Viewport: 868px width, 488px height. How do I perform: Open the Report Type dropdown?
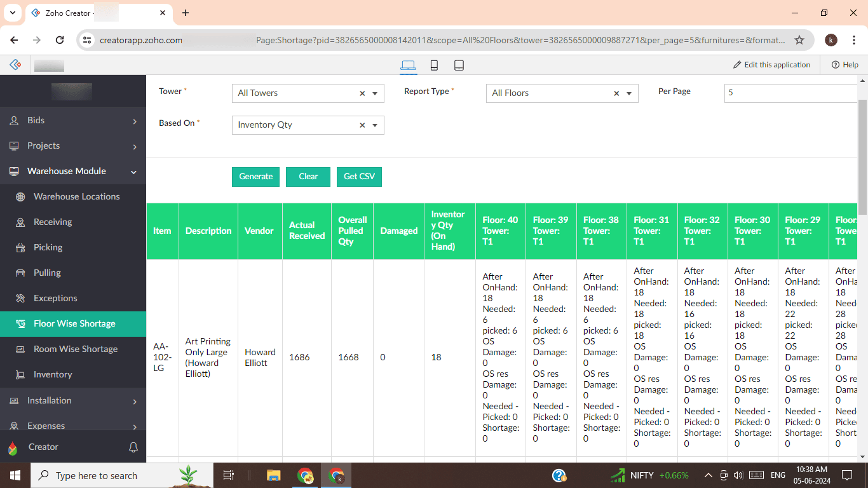(629, 93)
